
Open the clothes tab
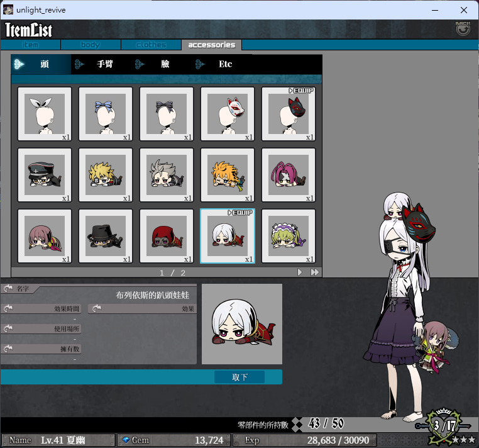pyautogui.click(x=151, y=45)
